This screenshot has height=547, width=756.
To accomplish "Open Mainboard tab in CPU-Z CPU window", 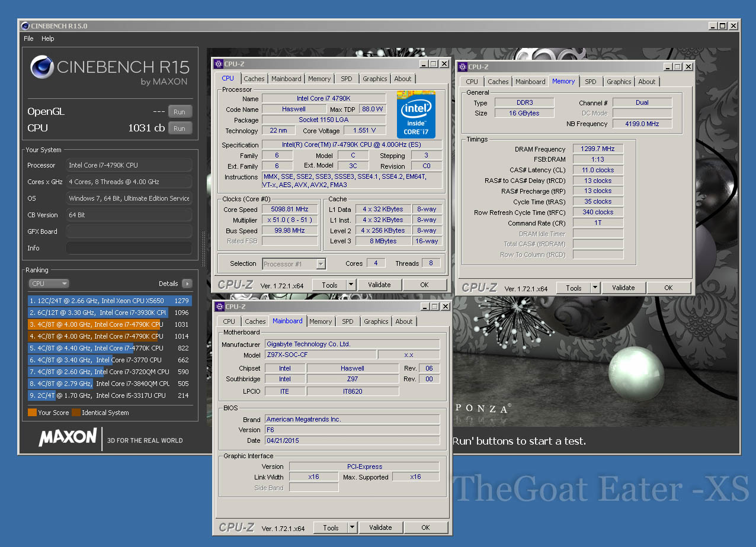I will click(x=286, y=79).
